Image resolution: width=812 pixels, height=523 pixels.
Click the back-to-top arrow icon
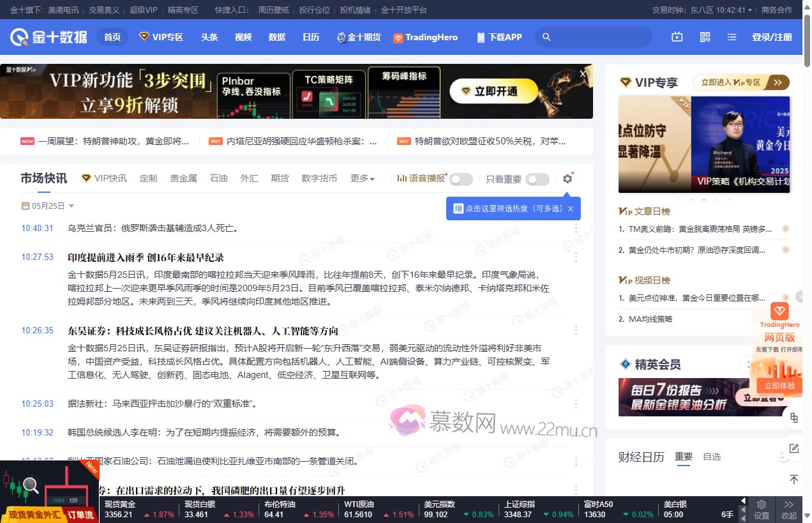click(793, 480)
